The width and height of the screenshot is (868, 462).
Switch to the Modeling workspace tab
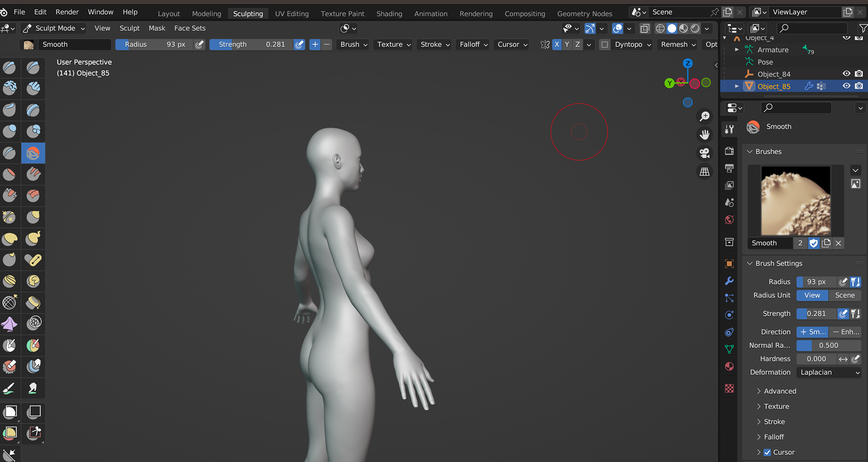[207, 14]
